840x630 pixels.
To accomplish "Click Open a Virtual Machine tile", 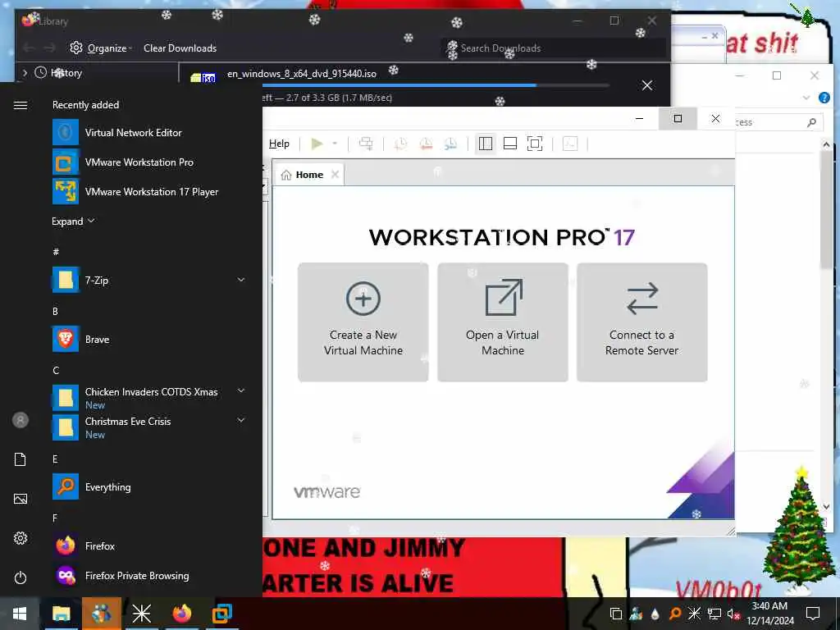I will point(503,322).
